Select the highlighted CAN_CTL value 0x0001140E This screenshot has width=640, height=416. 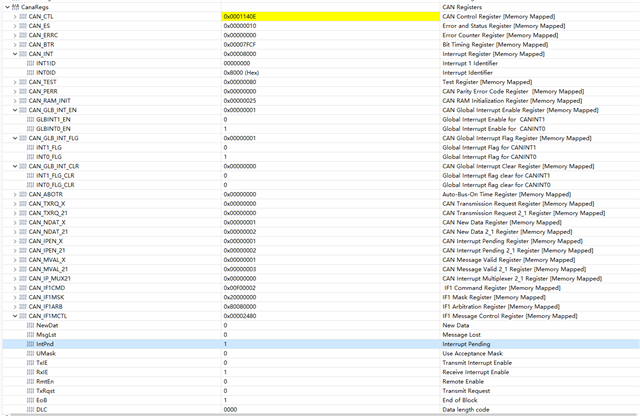coord(240,16)
